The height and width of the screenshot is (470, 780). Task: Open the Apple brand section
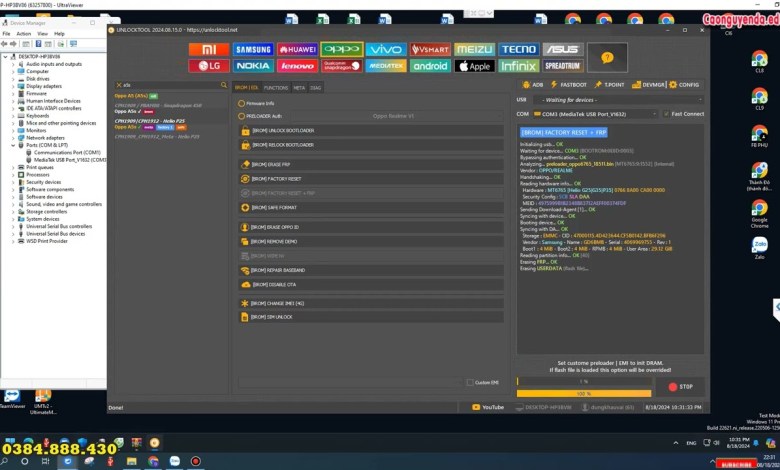(474, 66)
